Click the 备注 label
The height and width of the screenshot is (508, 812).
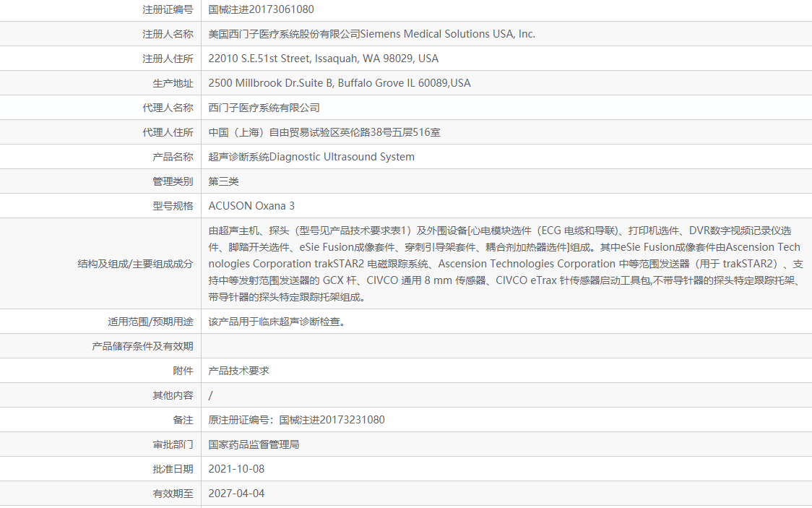pyautogui.click(x=183, y=421)
